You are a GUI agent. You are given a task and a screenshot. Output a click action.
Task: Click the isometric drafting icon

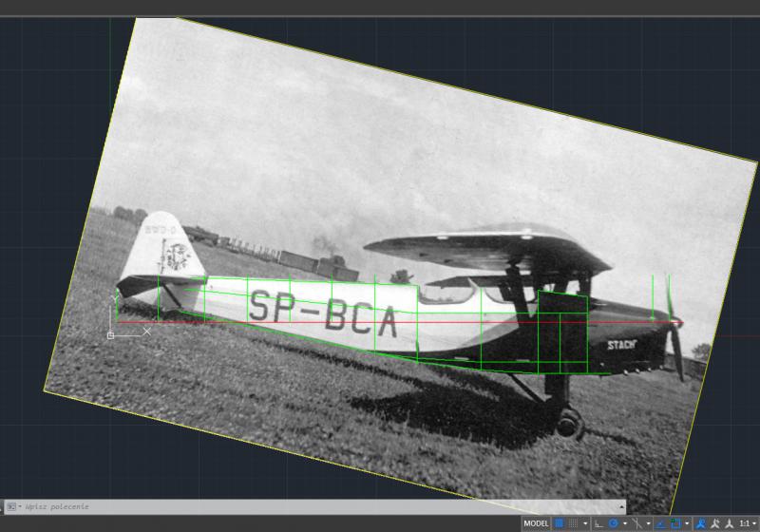(637, 523)
